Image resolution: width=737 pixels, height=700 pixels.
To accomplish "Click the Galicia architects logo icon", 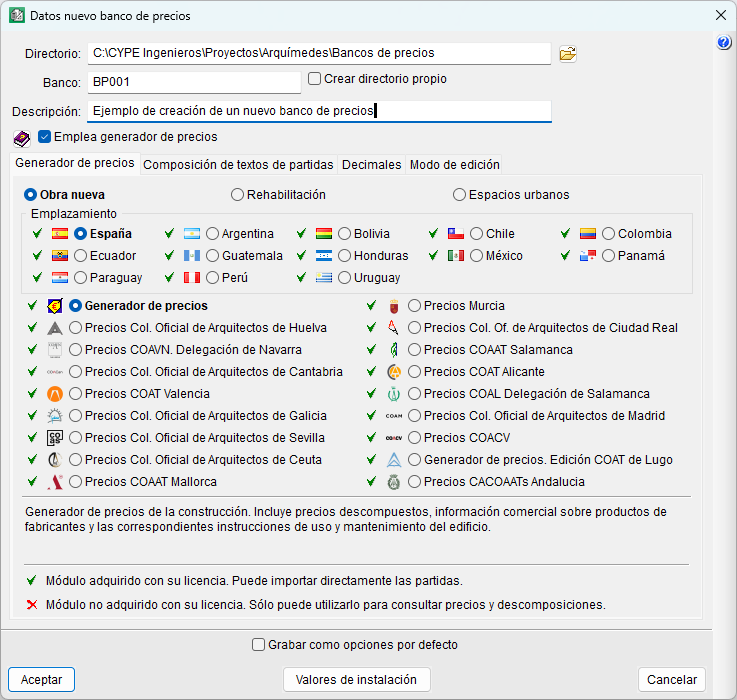I will coord(55,416).
